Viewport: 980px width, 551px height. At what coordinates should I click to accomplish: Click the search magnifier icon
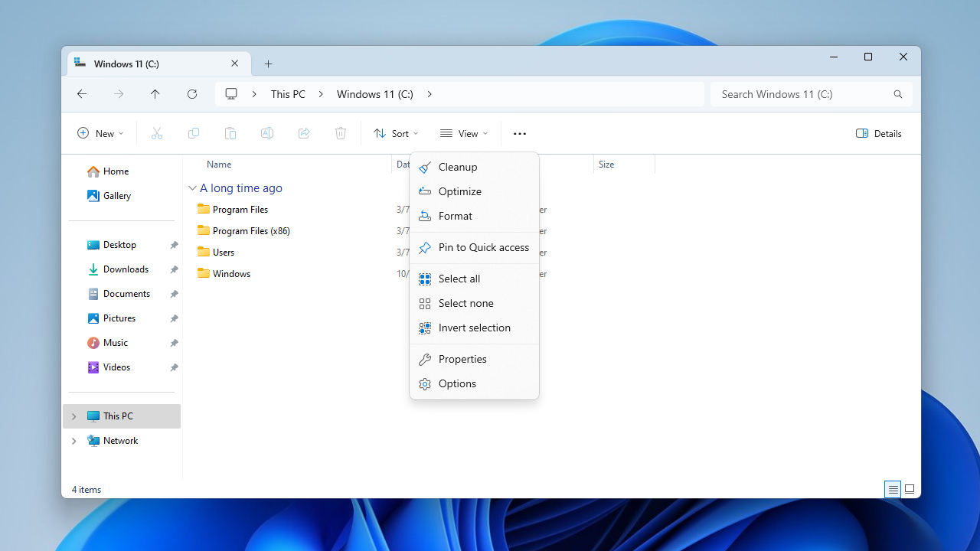point(897,94)
